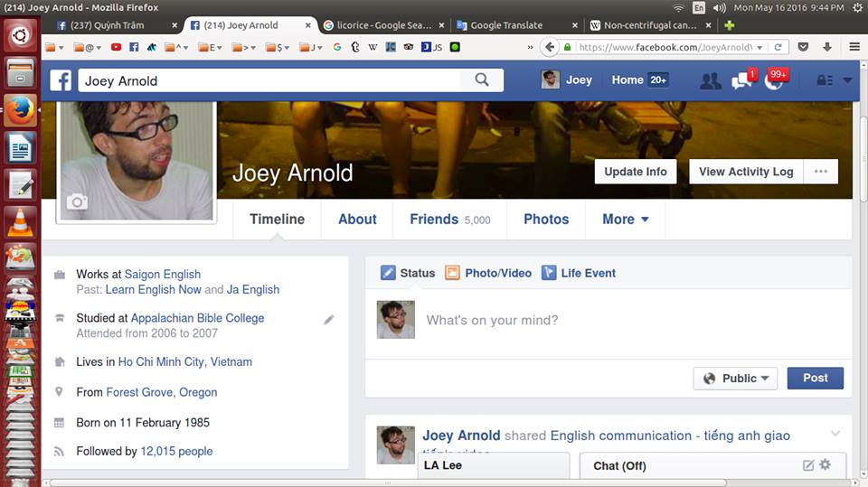
Task: Open the Firefox hamburger menu
Action: [854, 47]
